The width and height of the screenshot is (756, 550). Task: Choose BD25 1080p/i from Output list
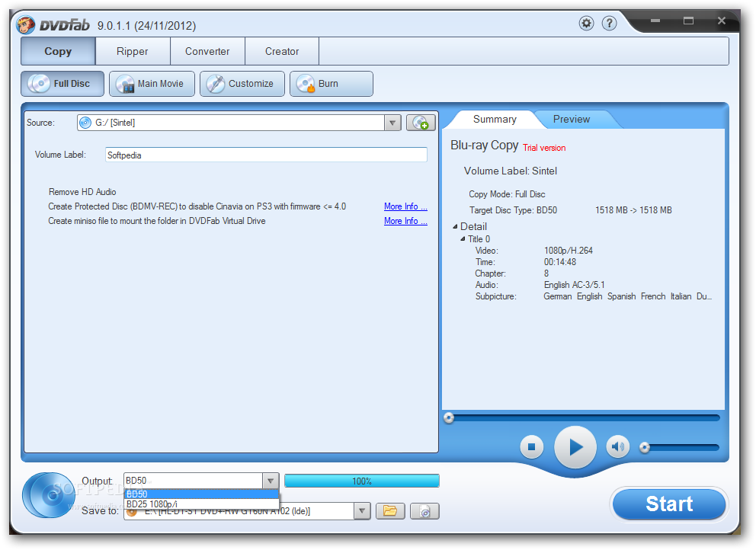(152, 504)
